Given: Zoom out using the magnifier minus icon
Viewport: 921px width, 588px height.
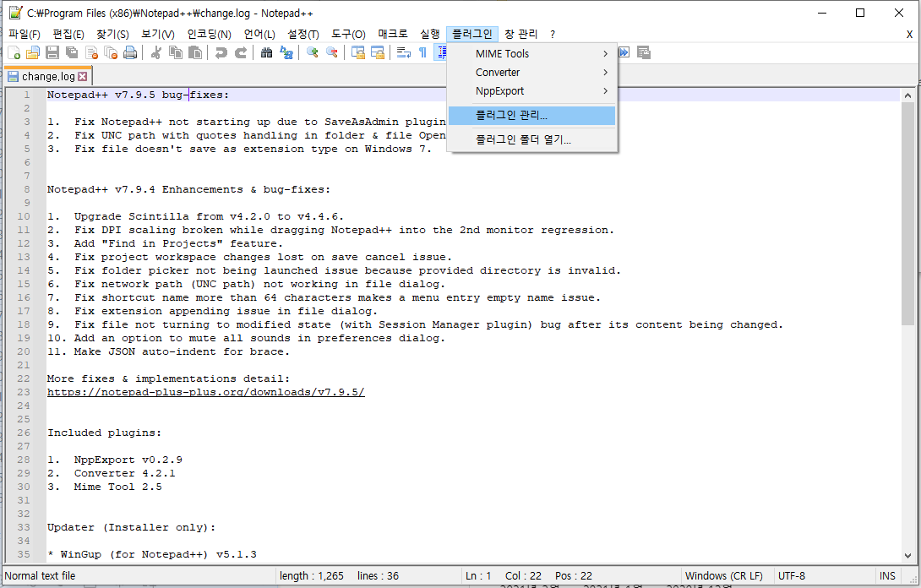Looking at the screenshot, I should point(332,53).
